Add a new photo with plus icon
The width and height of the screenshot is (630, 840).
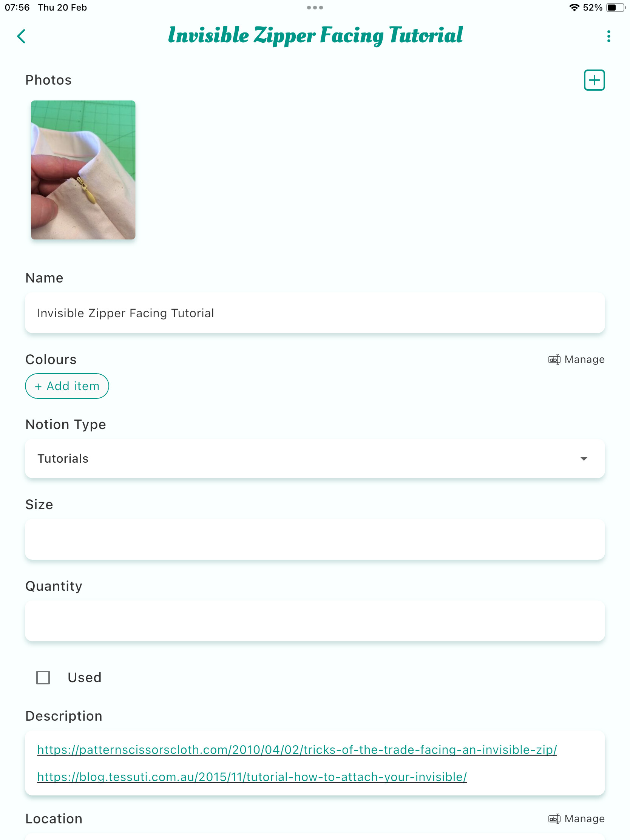tap(594, 80)
